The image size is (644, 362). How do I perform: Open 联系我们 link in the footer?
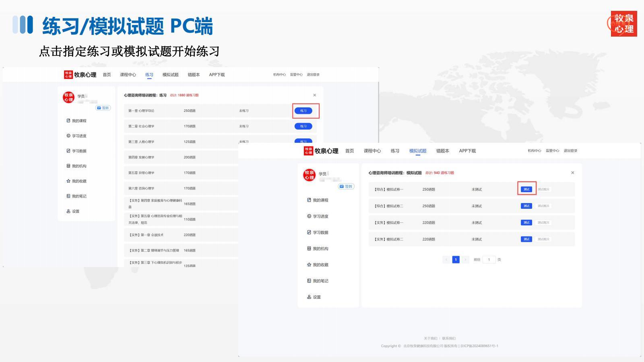click(x=449, y=338)
